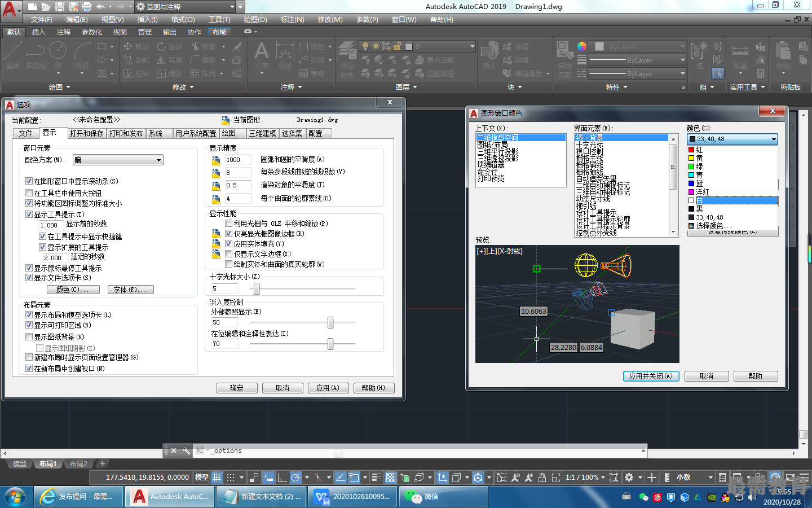812x508 pixels.
Task: Click the Windows Start button
Action: 15,497
